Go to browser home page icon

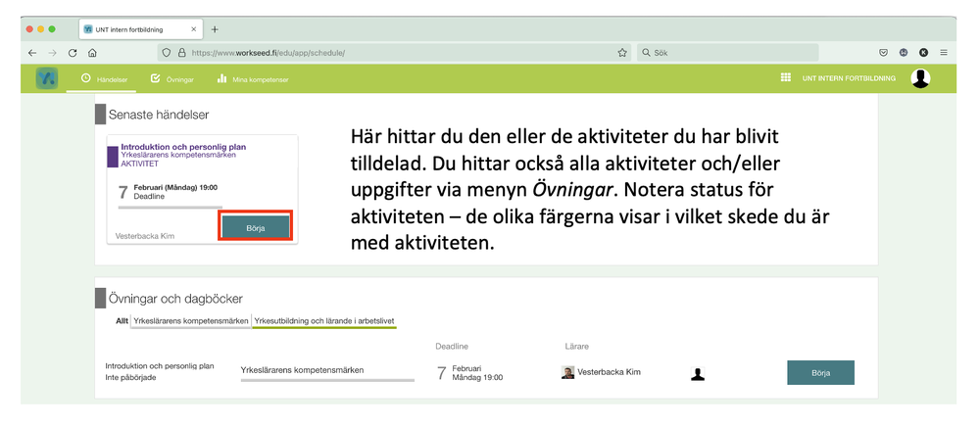tap(92, 53)
